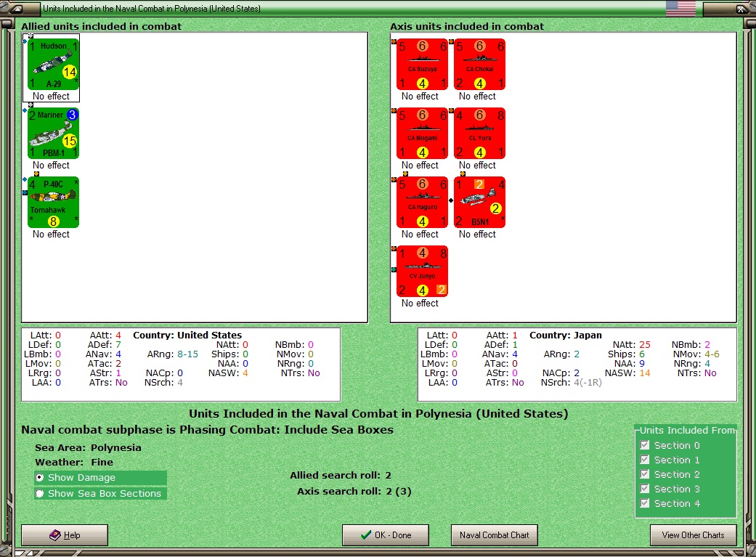This screenshot has width=756, height=557.
Task: Toggle the Section 2 checkbox
Action: coord(645,474)
